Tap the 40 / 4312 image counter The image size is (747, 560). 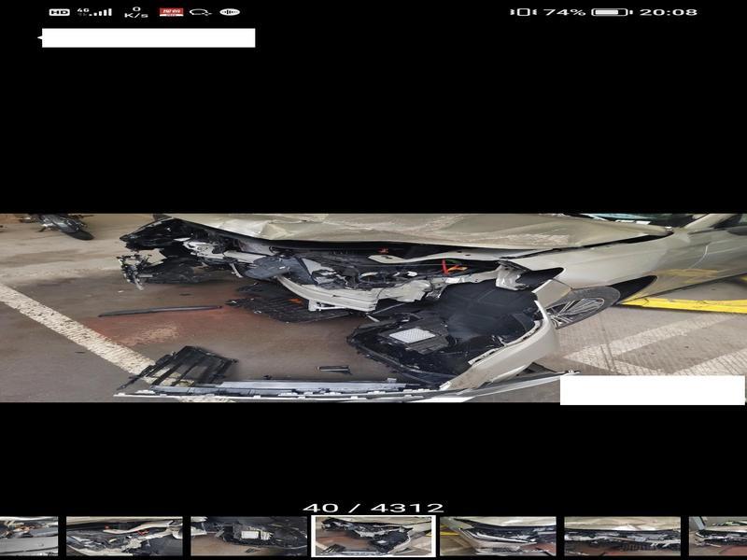[373, 509]
